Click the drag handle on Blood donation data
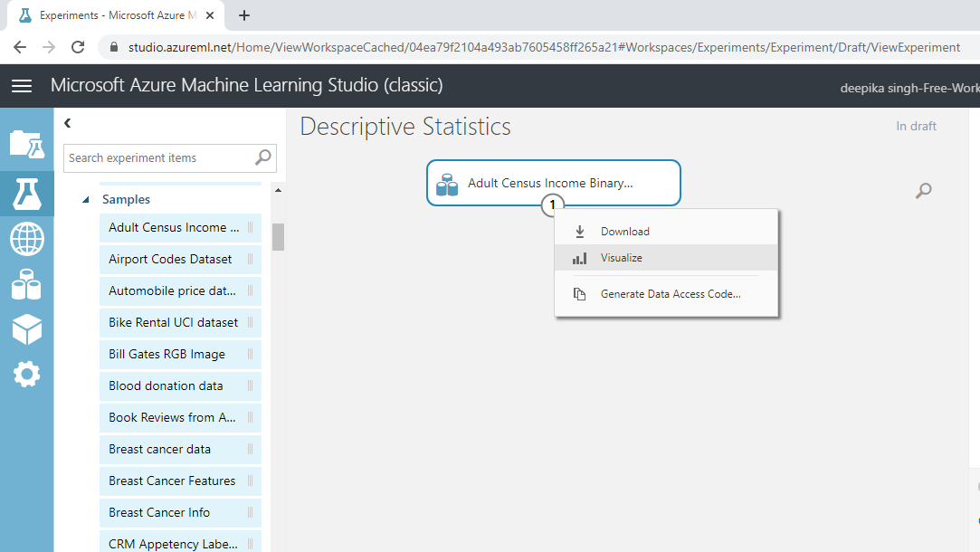The width and height of the screenshot is (980, 552). 250,385
